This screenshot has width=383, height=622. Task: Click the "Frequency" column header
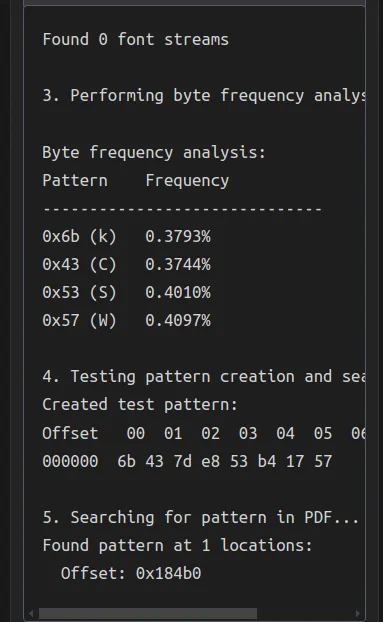(x=187, y=181)
